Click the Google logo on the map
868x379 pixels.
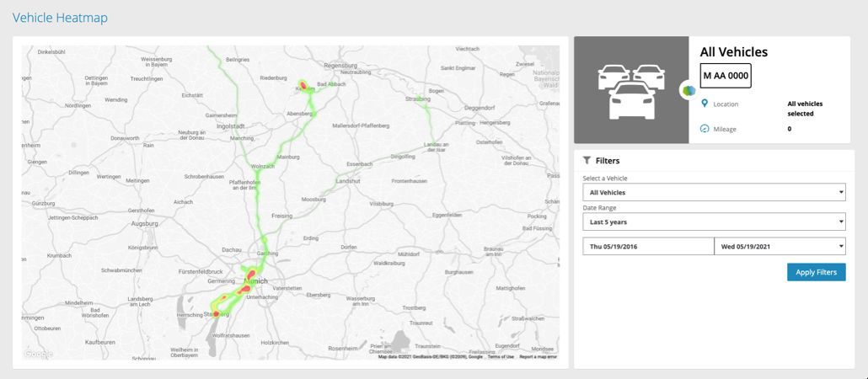pos(38,354)
